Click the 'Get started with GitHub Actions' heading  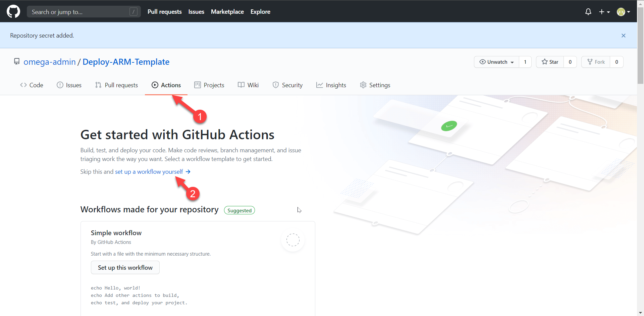click(x=177, y=135)
